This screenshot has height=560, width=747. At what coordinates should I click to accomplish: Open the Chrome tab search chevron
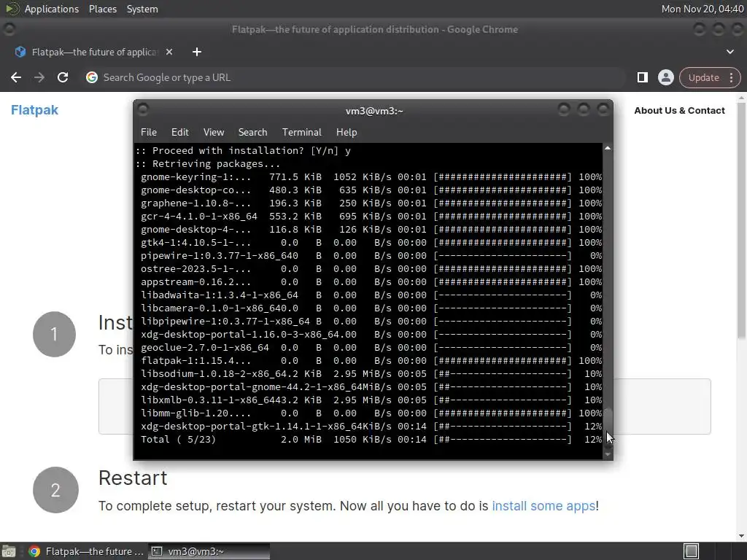pyautogui.click(x=729, y=52)
